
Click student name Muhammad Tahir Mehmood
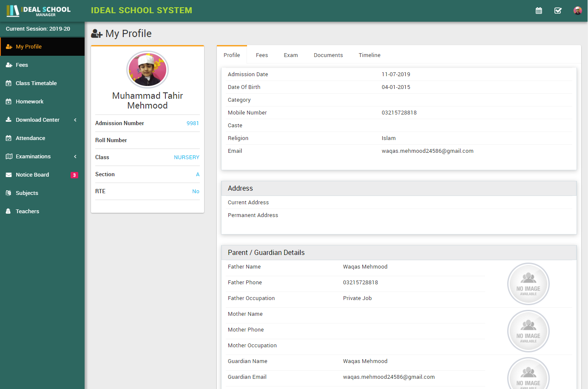click(x=148, y=101)
